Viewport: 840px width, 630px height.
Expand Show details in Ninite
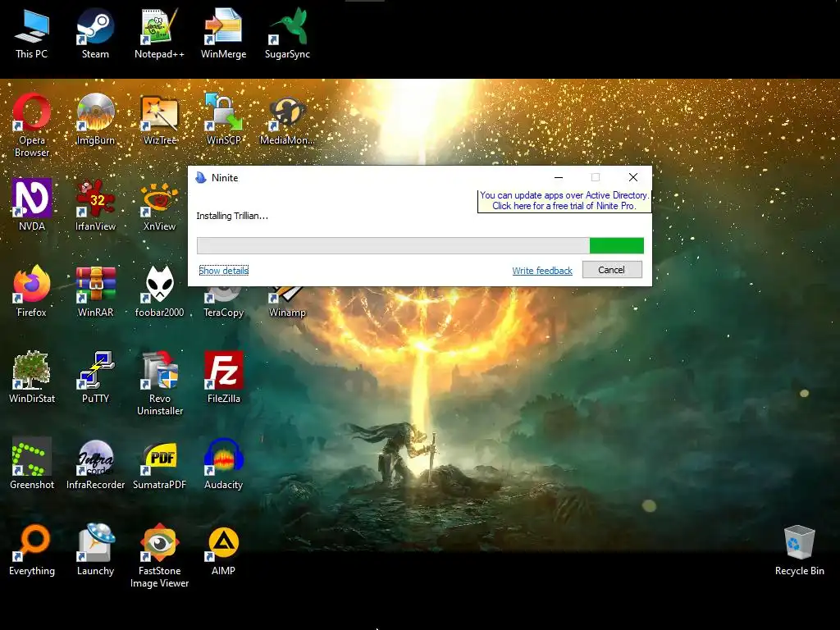(x=223, y=271)
